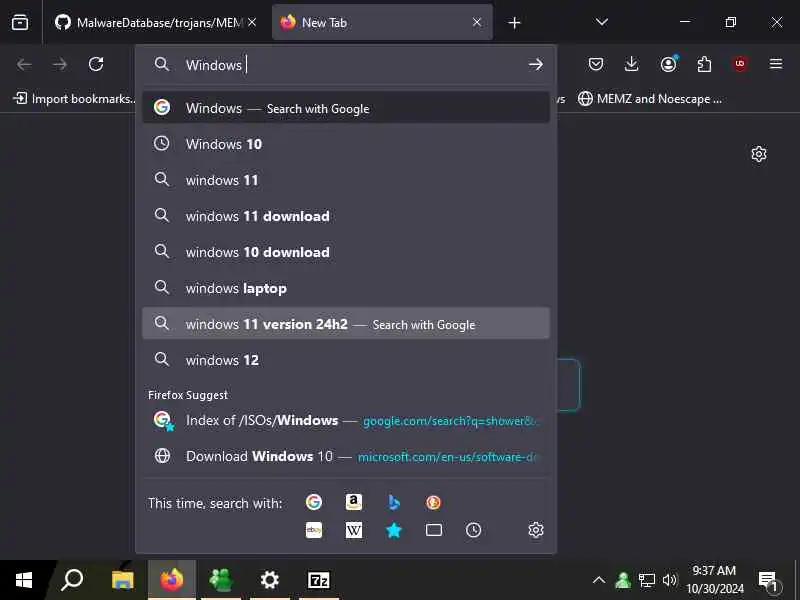Image resolution: width=800 pixels, height=600 pixels.
Task: Open Index of /ISOs/Windows bookmark result
Action: click(x=346, y=420)
